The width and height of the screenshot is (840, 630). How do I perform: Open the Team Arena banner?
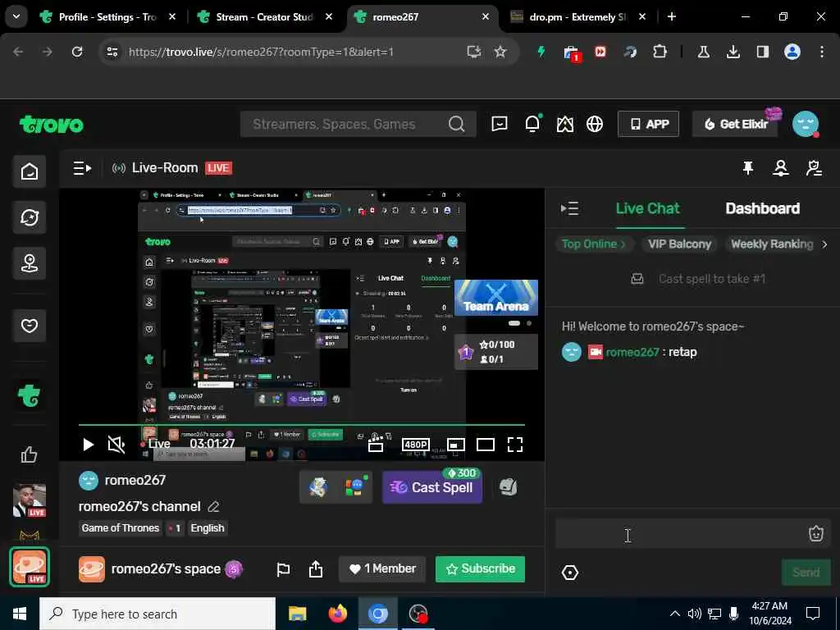(496, 297)
